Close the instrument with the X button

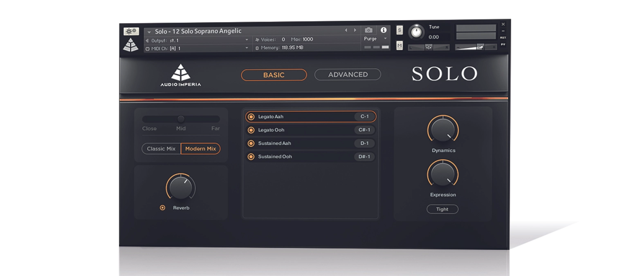pos(503,24)
